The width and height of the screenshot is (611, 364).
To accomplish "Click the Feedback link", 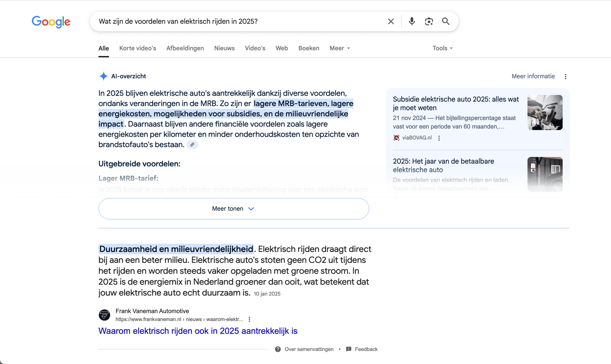I will pyautogui.click(x=366, y=349).
